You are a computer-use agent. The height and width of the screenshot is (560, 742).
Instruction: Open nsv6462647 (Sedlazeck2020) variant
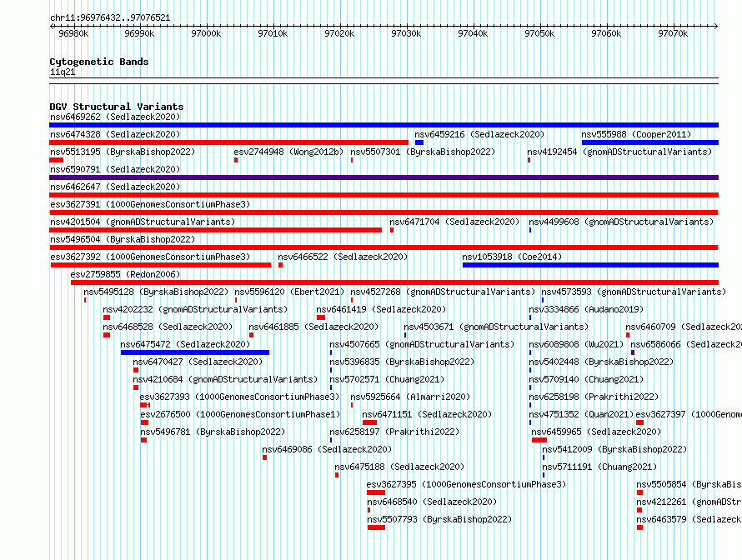[115, 187]
